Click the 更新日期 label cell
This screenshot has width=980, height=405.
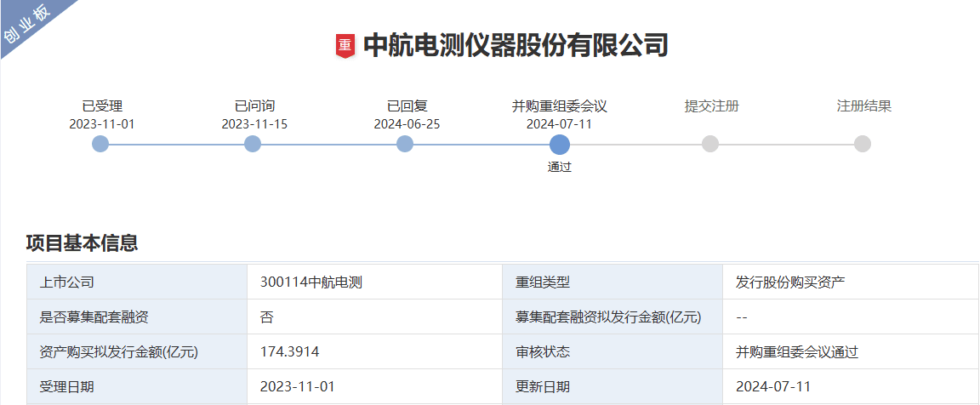(612, 387)
